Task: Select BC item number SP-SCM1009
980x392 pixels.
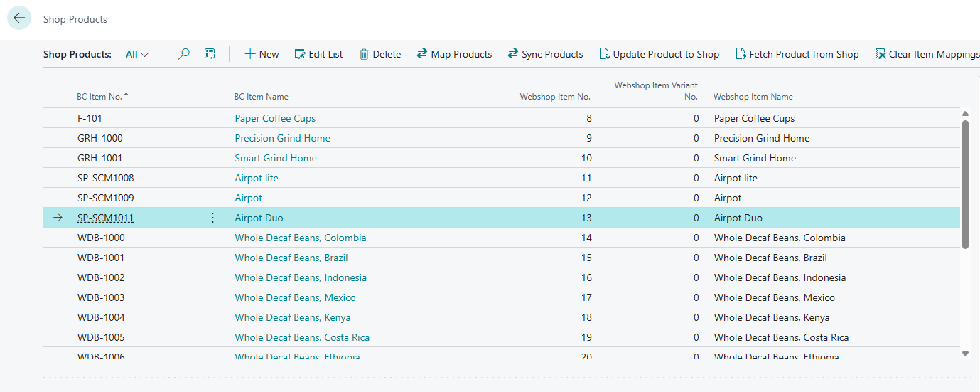Action: point(105,198)
